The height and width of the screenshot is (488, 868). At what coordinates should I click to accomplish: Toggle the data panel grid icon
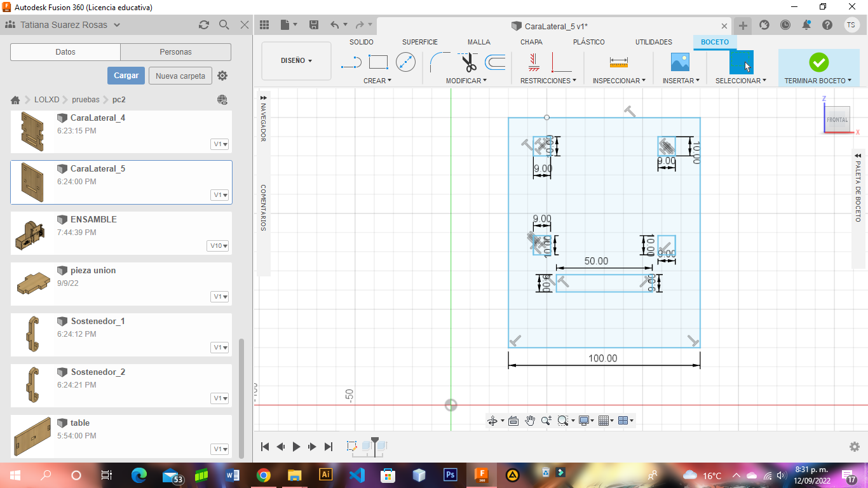(264, 25)
